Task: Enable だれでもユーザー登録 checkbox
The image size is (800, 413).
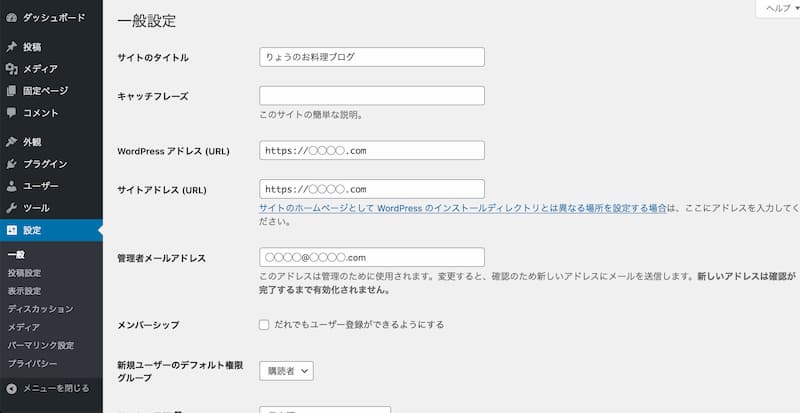Action: tap(264, 325)
